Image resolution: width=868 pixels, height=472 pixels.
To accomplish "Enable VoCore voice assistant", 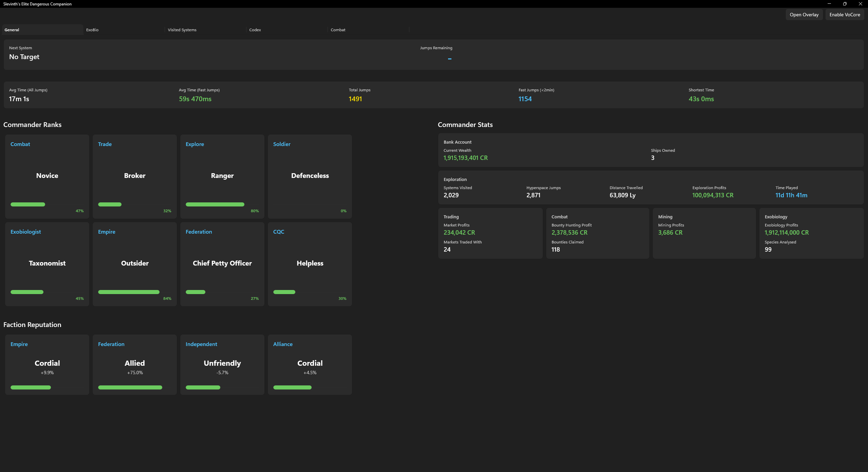I will click(845, 15).
